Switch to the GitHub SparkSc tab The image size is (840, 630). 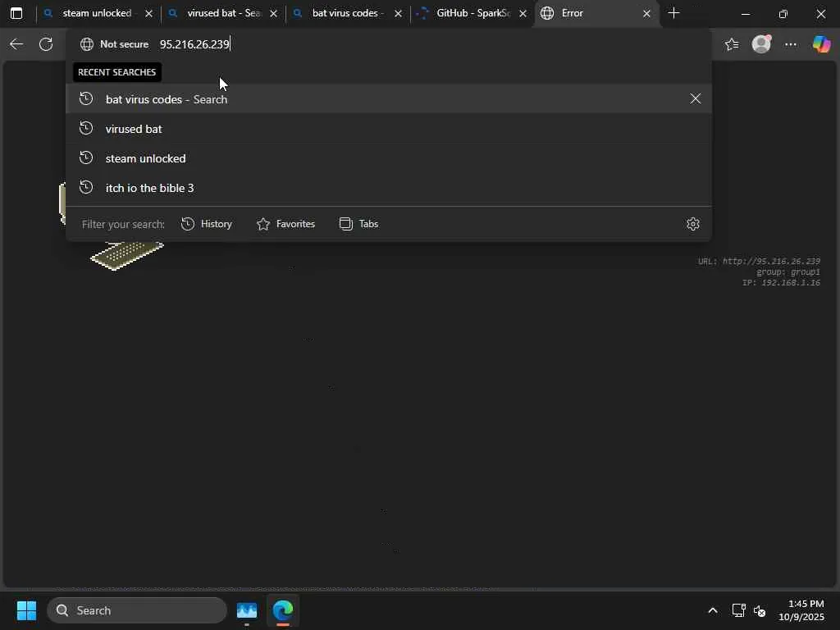point(472,13)
